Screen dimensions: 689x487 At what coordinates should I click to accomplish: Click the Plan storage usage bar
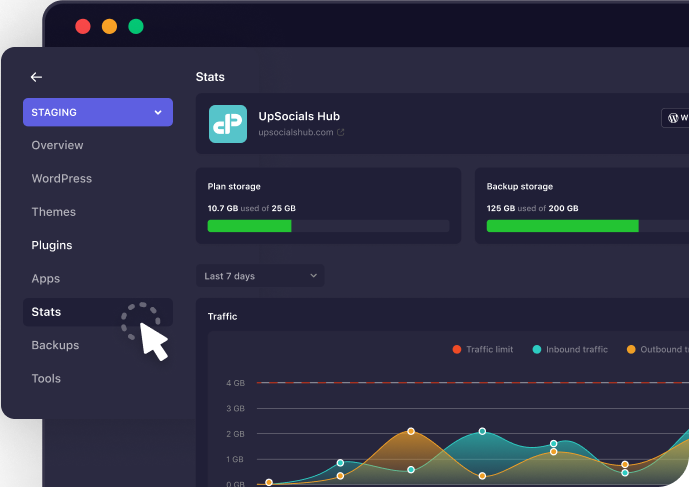pyautogui.click(x=328, y=226)
